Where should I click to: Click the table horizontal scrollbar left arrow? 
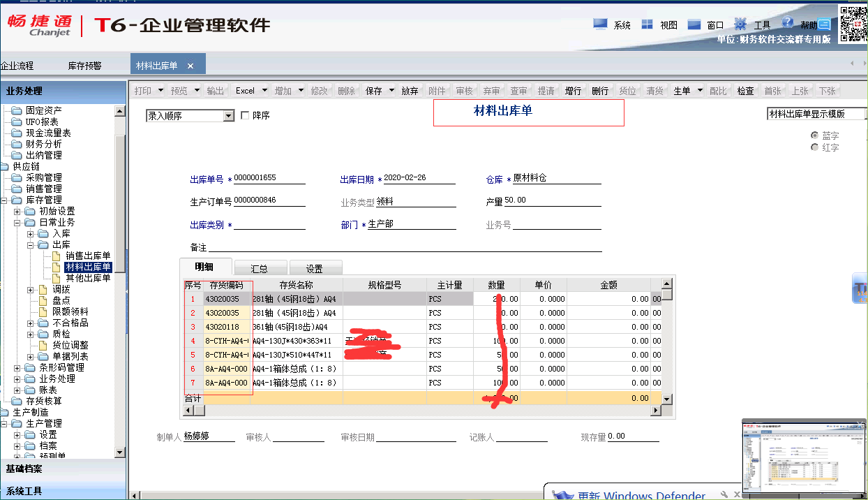[x=188, y=410]
